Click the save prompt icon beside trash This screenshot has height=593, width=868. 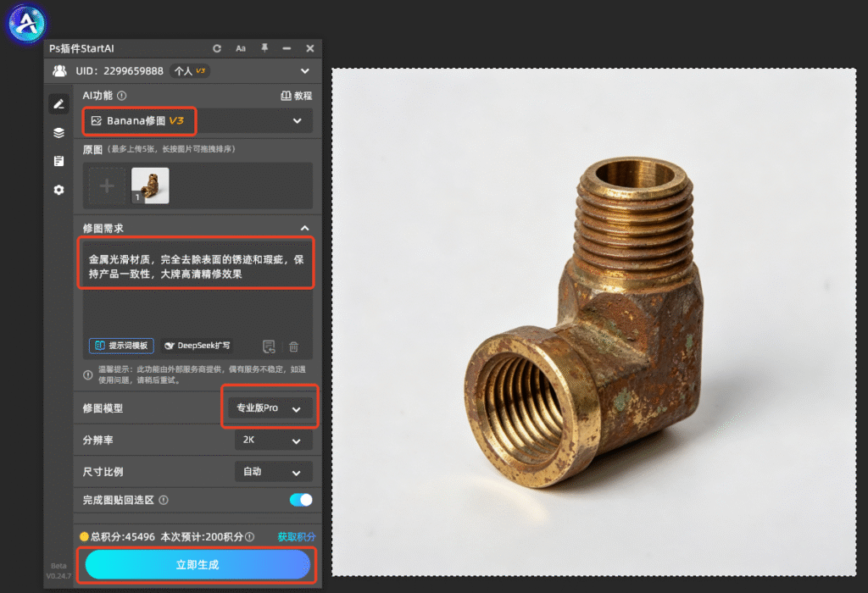pos(269,346)
